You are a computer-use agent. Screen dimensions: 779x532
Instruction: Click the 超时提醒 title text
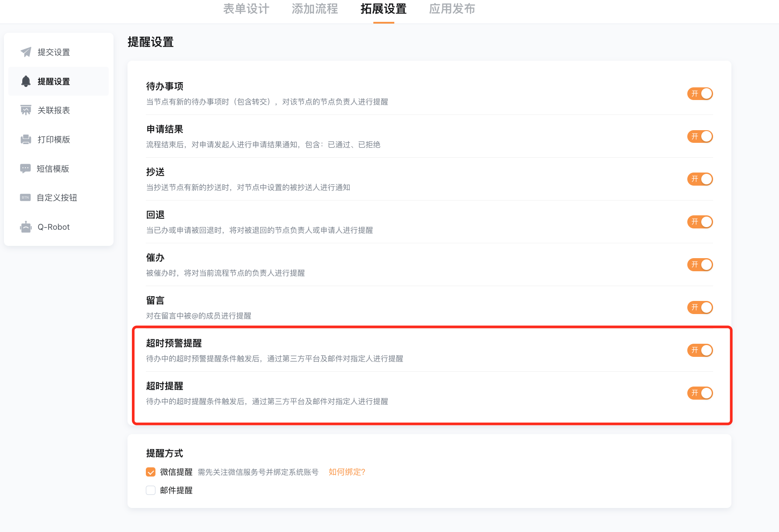pyautogui.click(x=165, y=386)
